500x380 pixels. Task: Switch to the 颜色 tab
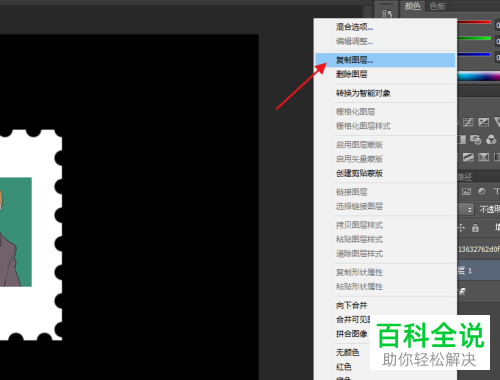point(412,6)
